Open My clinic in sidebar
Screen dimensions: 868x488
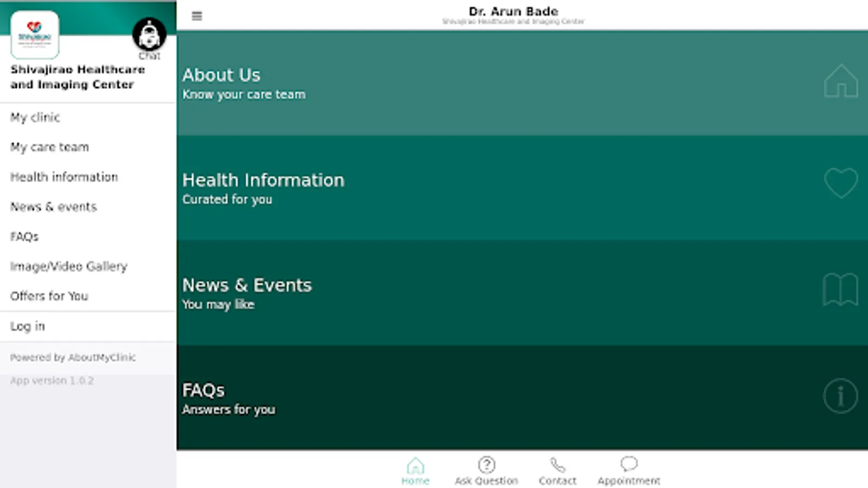[35, 118]
